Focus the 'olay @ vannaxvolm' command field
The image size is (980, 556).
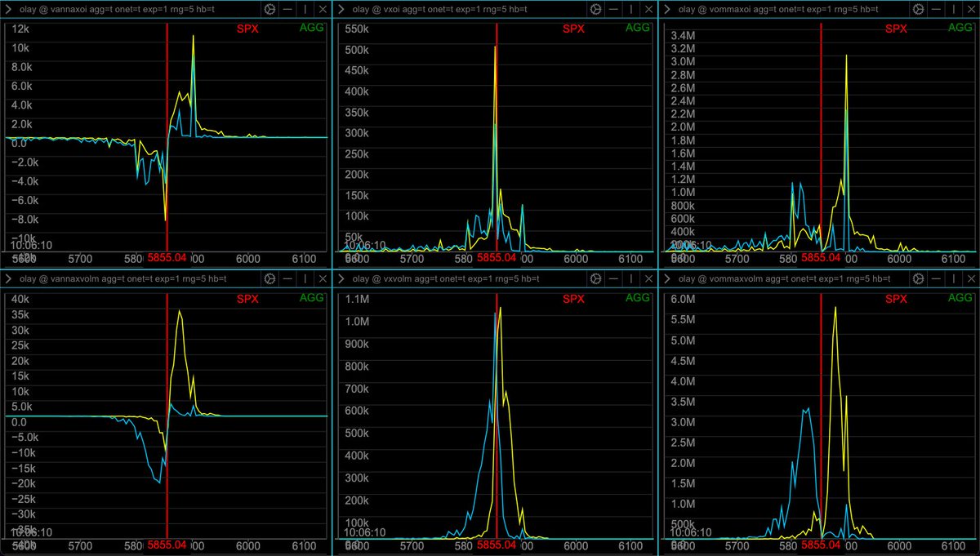pyautogui.click(x=136, y=278)
